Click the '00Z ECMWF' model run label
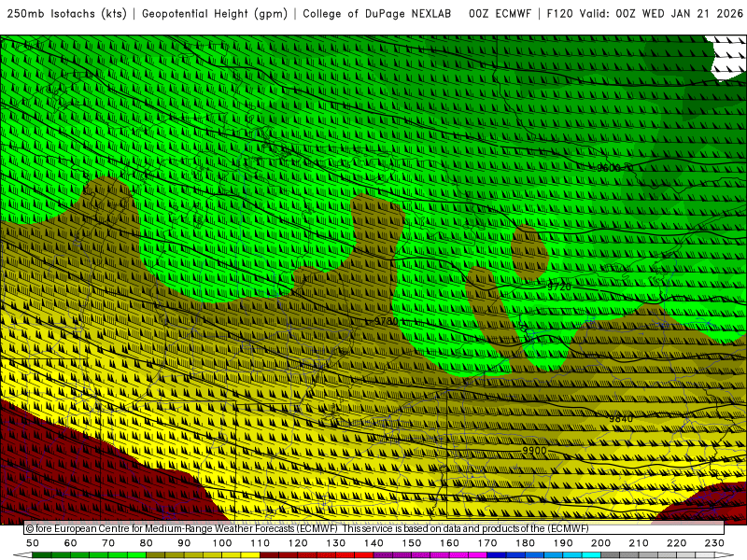Viewport: 747px width, 560px height. pos(500,14)
